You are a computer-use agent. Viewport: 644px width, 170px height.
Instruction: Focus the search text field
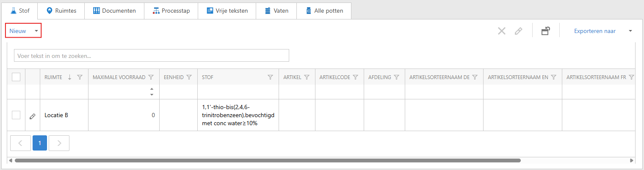(x=151, y=55)
